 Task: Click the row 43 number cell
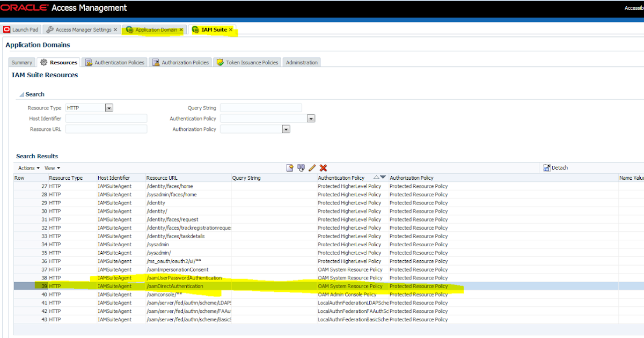coord(31,320)
